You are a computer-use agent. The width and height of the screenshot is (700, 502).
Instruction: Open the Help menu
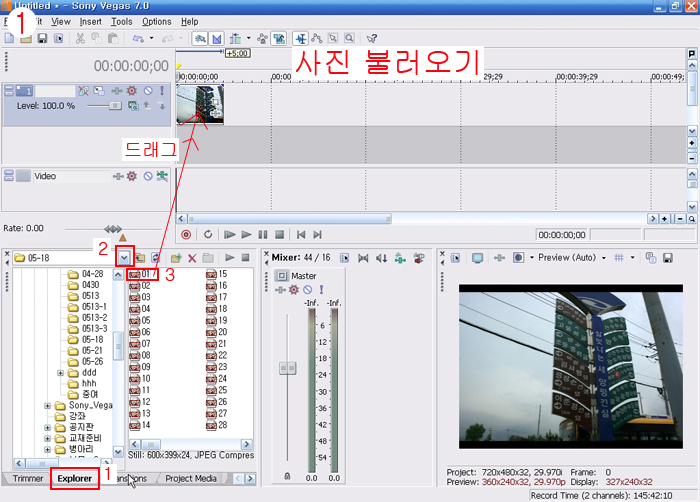point(190,21)
